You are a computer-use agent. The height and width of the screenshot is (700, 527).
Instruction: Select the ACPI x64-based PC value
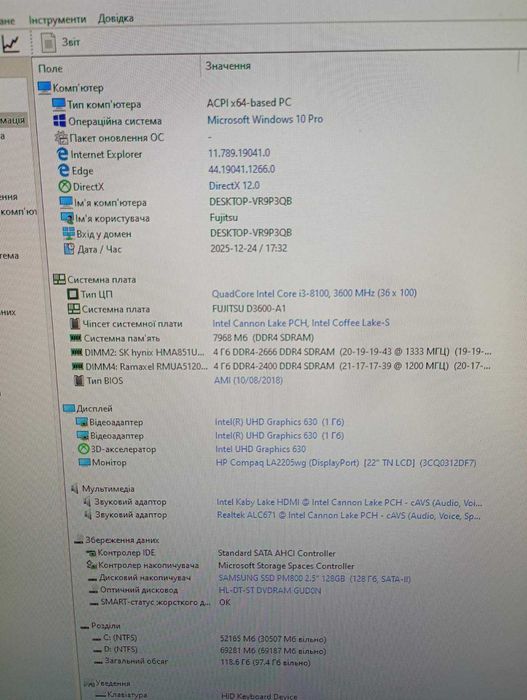click(x=249, y=103)
